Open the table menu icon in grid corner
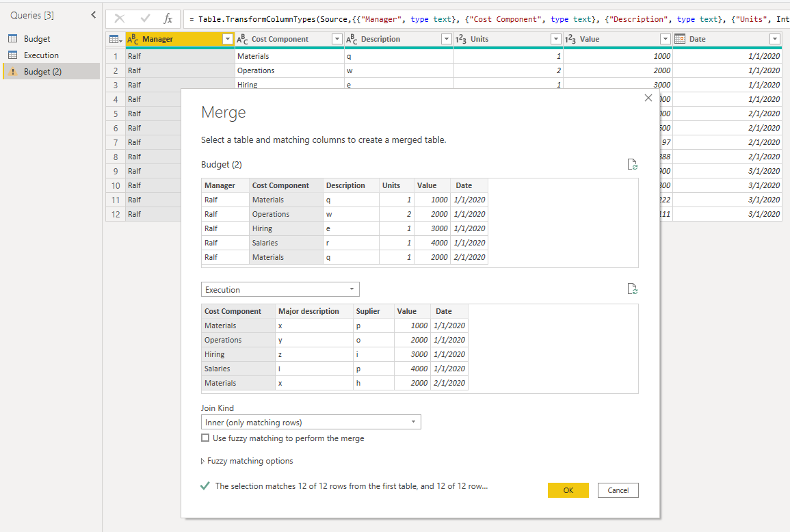 [116, 39]
